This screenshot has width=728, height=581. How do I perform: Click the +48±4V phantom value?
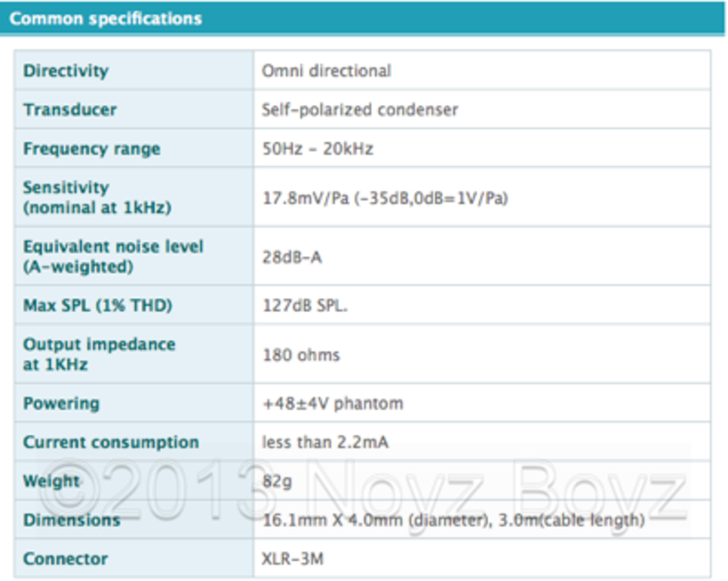click(x=333, y=403)
